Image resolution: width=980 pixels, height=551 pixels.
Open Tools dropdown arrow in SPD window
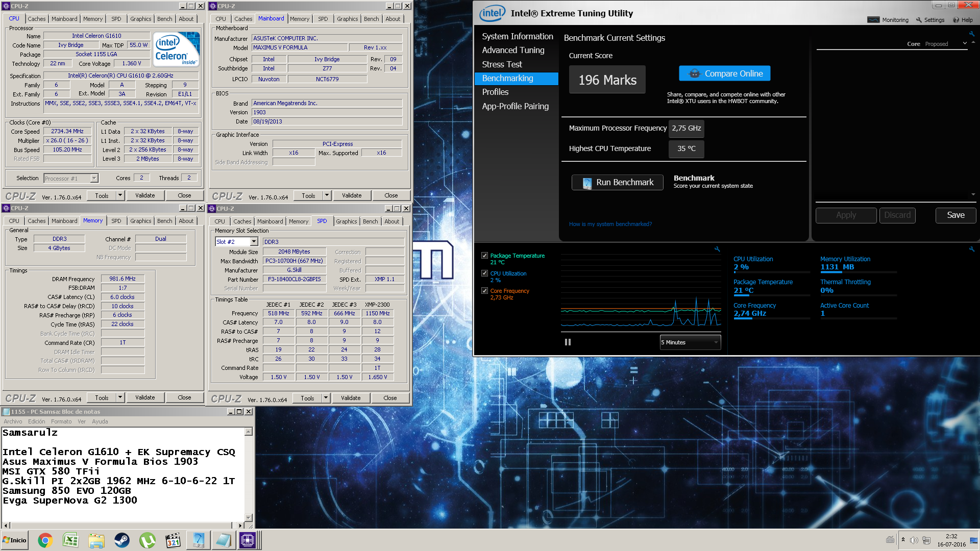pyautogui.click(x=326, y=398)
